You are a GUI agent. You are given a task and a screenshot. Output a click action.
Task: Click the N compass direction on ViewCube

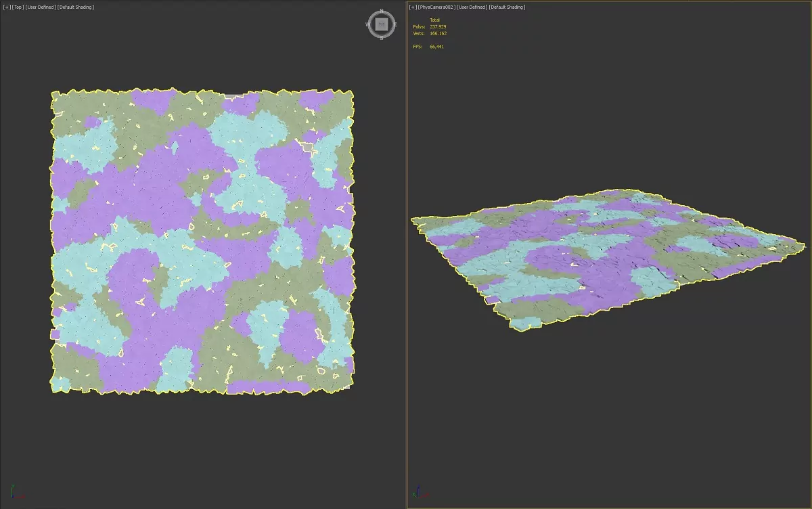click(382, 12)
